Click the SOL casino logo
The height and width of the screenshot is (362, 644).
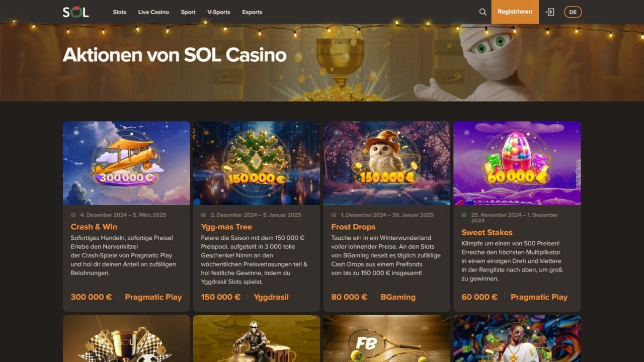(76, 12)
